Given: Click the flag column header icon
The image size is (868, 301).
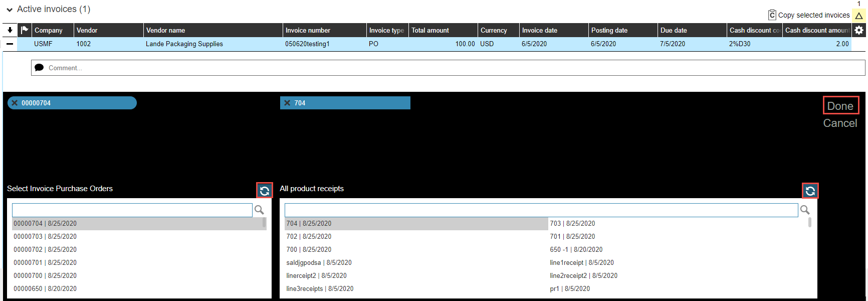Looking at the screenshot, I should pos(25,30).
